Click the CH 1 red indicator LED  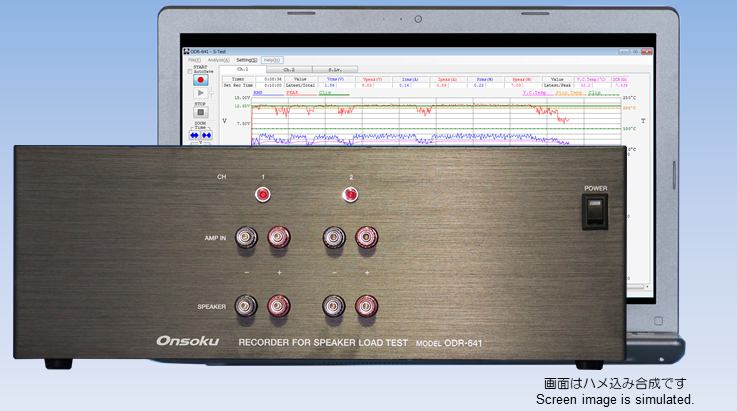(x=263, y=194)
